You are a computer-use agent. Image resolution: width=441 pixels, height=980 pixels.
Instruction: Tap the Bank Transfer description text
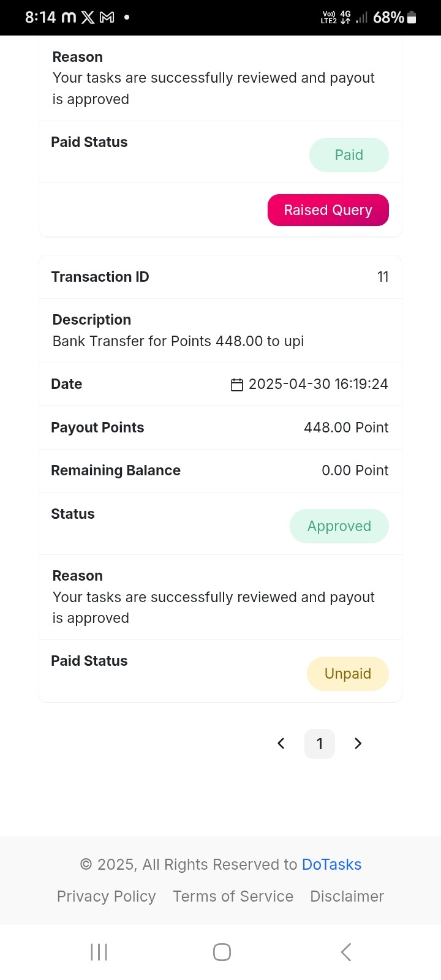pyautogui.click(x=178, y=341)
